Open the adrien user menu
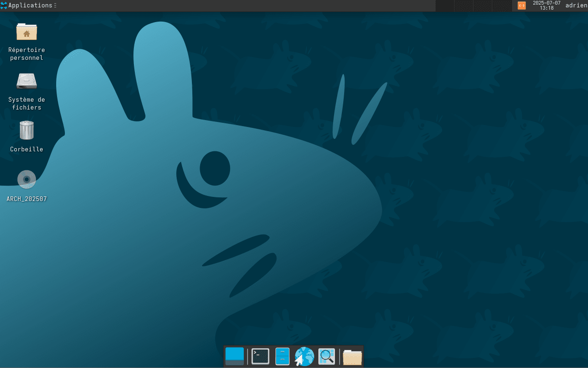Screen dimensions: 588x368 click(576, 6)
